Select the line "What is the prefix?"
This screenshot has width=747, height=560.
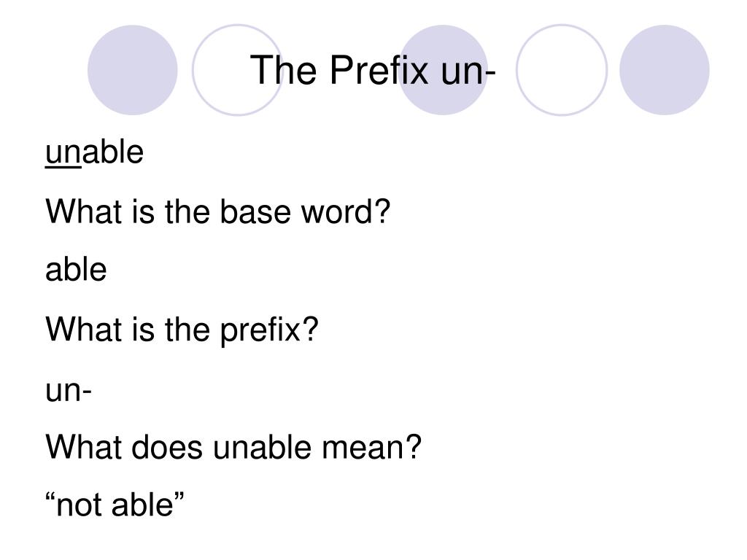click(182, 330)
